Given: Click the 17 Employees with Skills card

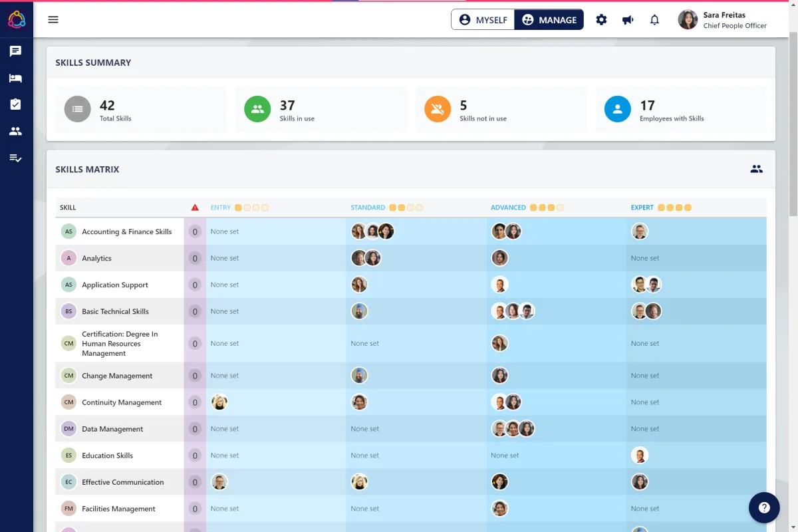Looking at the screenshot, I should (681, 110).
